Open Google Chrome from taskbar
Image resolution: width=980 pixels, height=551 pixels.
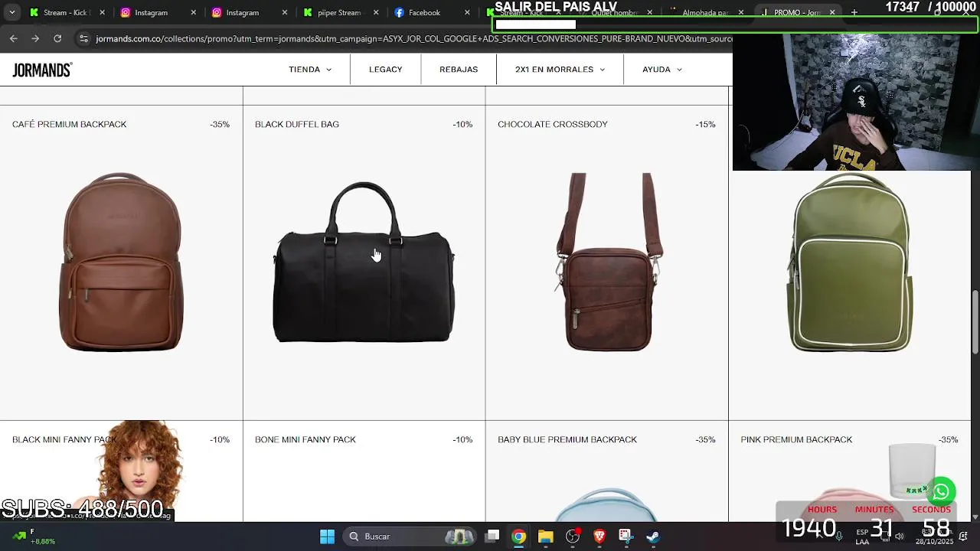click(x=519, y=536)
